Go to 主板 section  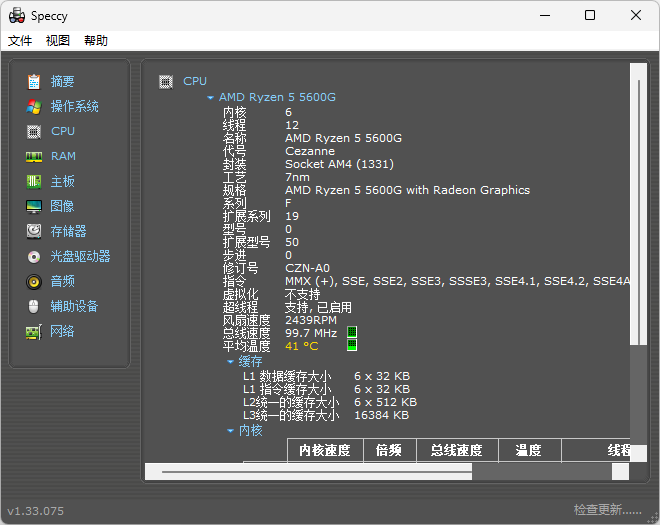pyautogui.click(x=63, y=181)
